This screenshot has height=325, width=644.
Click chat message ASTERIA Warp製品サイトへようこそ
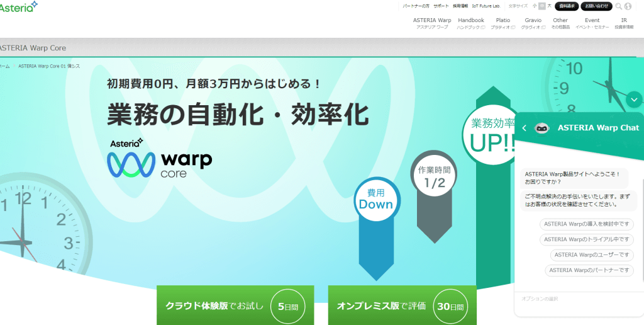[x=574, y=178]
